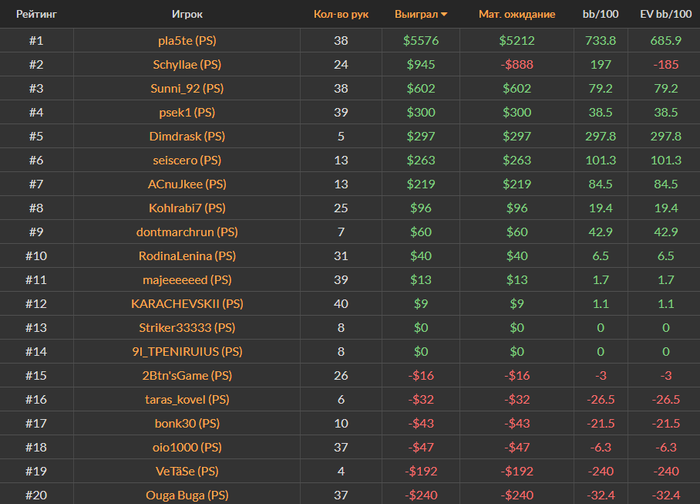
Task: Open player pla5te (PS) profile
Action: pyautogui.click(x=187, y=41)
